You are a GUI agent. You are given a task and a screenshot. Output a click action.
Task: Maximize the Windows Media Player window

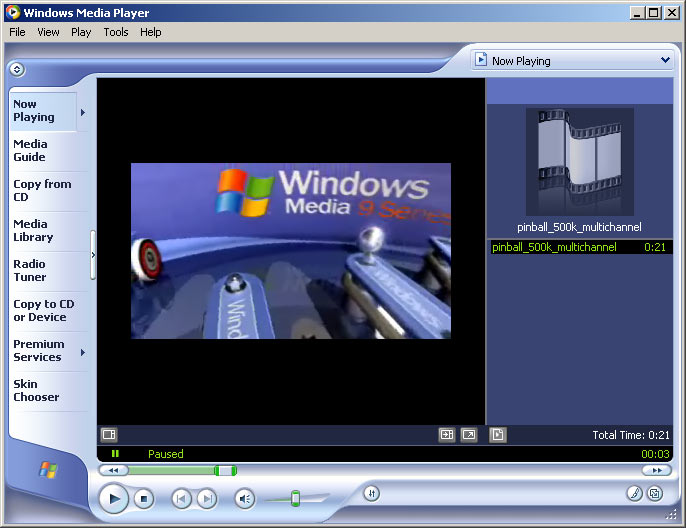[654, 13]
